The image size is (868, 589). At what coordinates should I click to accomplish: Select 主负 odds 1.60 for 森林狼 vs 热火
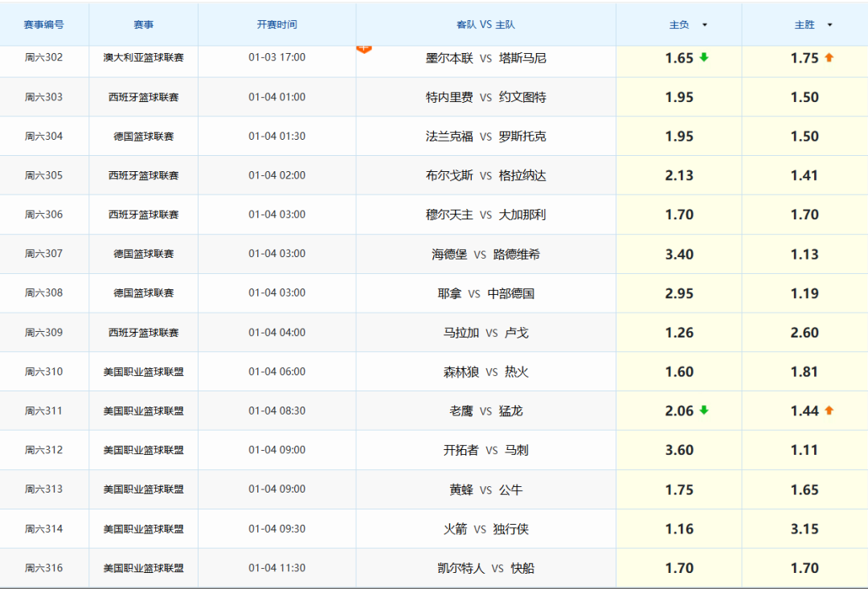click(x=679, y=372)
